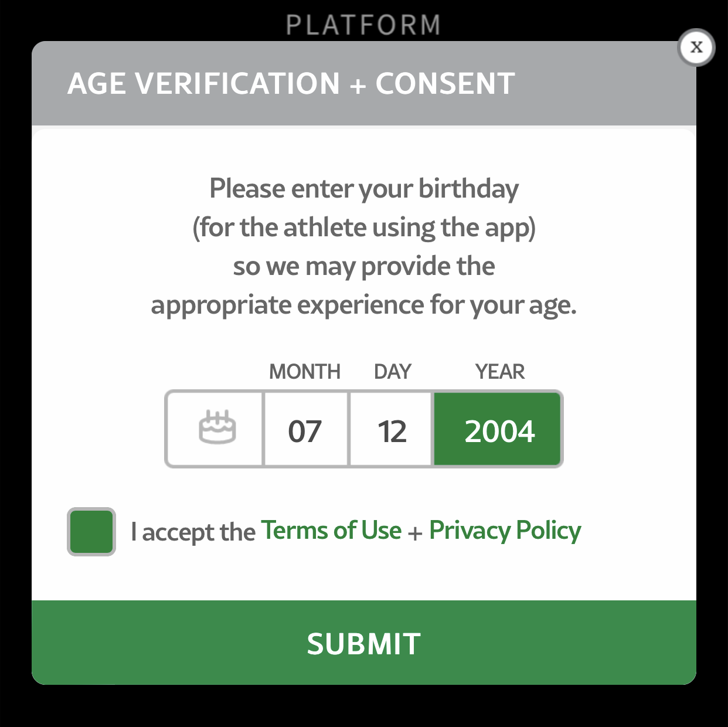Click the YEAR column label

pos(500,372)
